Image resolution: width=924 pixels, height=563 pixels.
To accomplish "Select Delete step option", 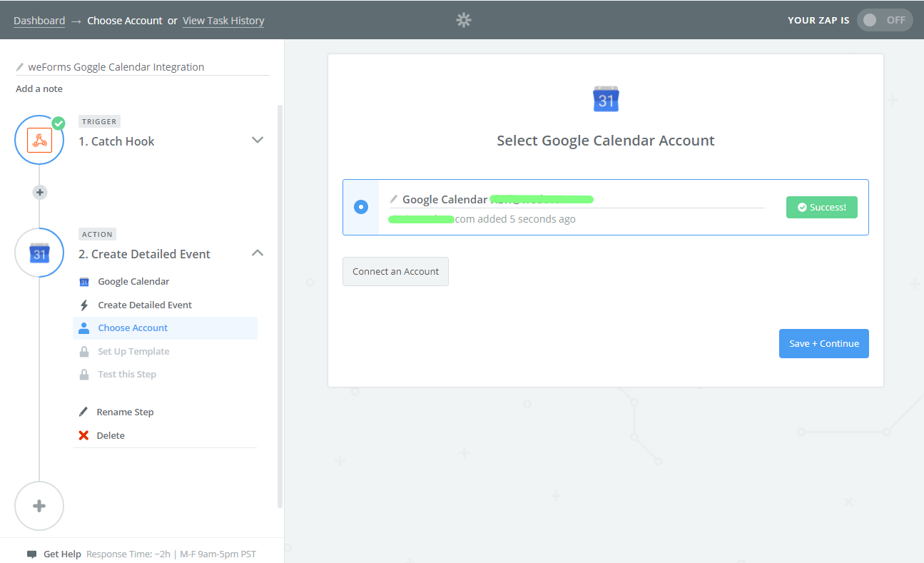I will 111,435.
